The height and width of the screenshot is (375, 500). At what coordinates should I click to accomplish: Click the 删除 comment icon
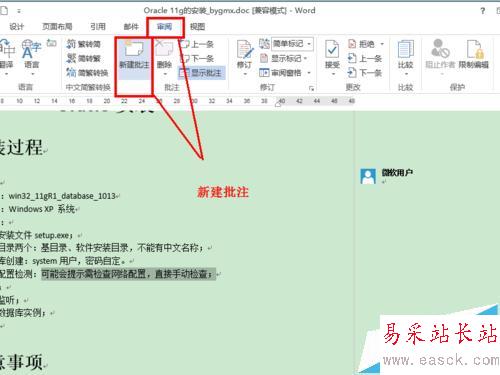tap(164, 49)
